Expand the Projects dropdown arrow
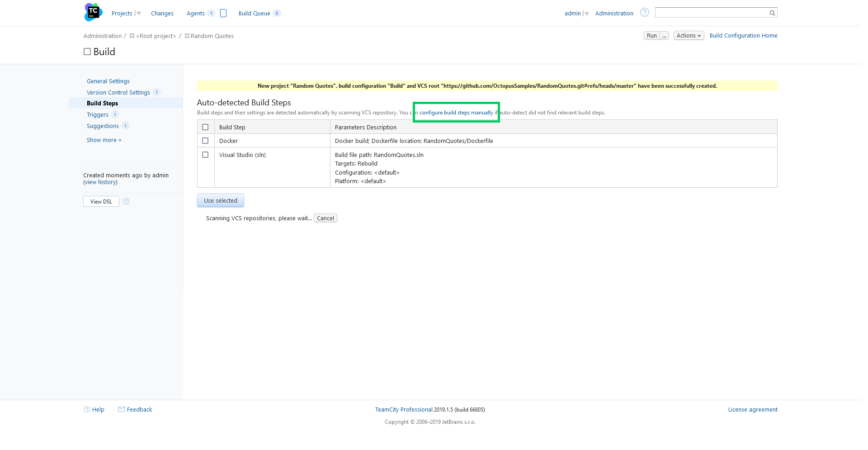The image size is (868, 450). pos(139,14)
